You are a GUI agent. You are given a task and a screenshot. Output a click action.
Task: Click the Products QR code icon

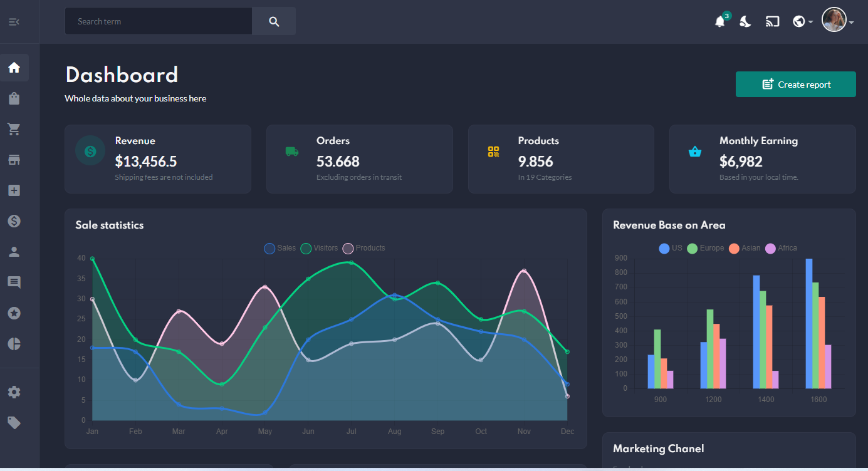pyautogui.click(x=494, y=152)
